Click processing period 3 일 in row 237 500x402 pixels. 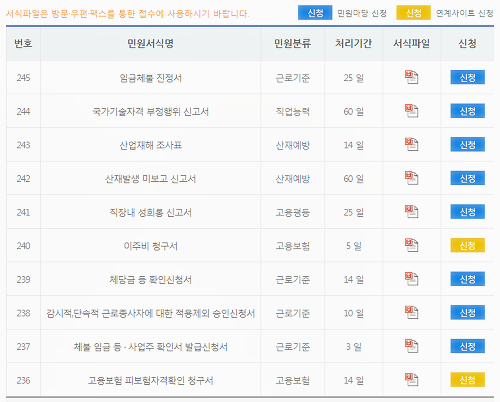(x=354, y=347)
